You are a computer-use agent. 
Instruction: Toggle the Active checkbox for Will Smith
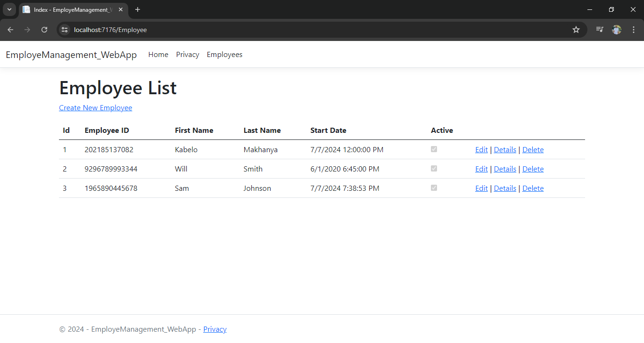434,168
